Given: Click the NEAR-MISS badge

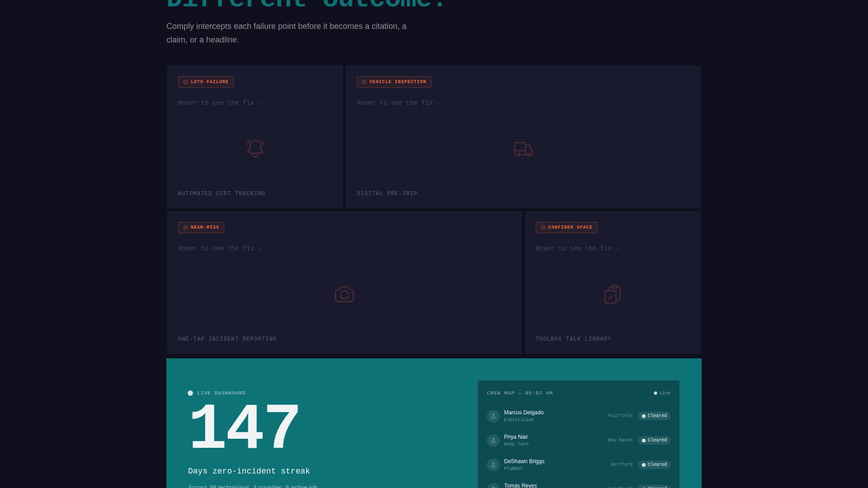Looking at the screenshot, I should click(x=201, y=227).
